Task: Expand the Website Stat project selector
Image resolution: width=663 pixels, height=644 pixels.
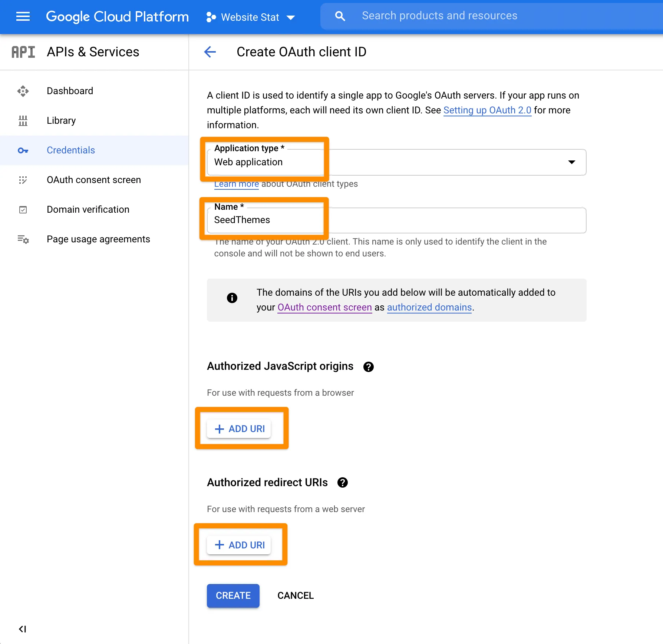Action: [251, 17]
